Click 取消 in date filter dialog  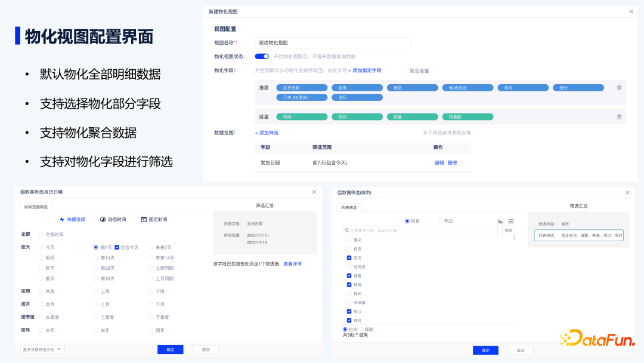pos(206,349)
